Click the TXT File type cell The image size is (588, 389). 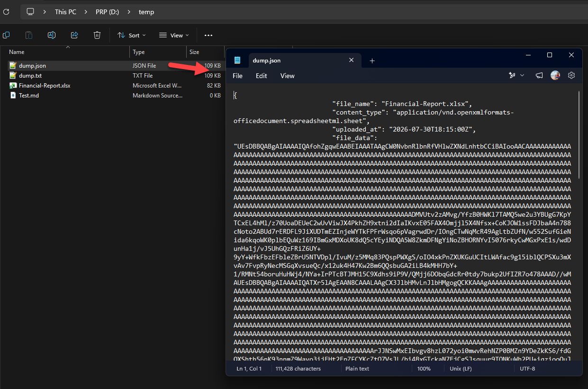[143, 76]
